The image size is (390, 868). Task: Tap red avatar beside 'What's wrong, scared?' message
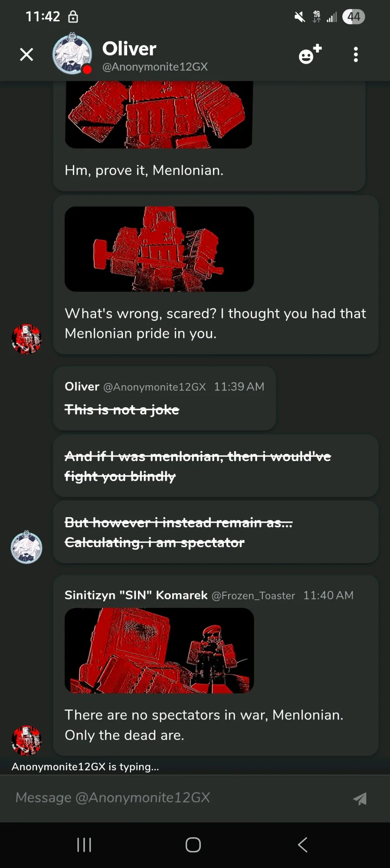click(x=26, y=339)
